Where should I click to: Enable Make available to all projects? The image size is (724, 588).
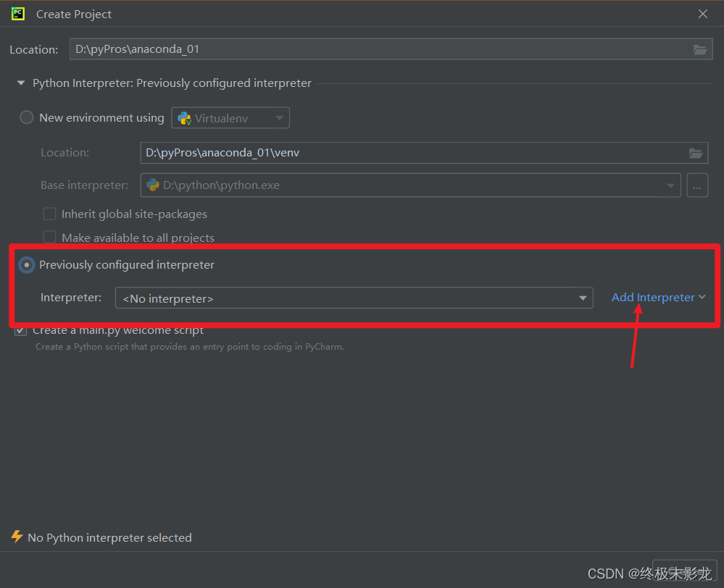click(49, 238)
